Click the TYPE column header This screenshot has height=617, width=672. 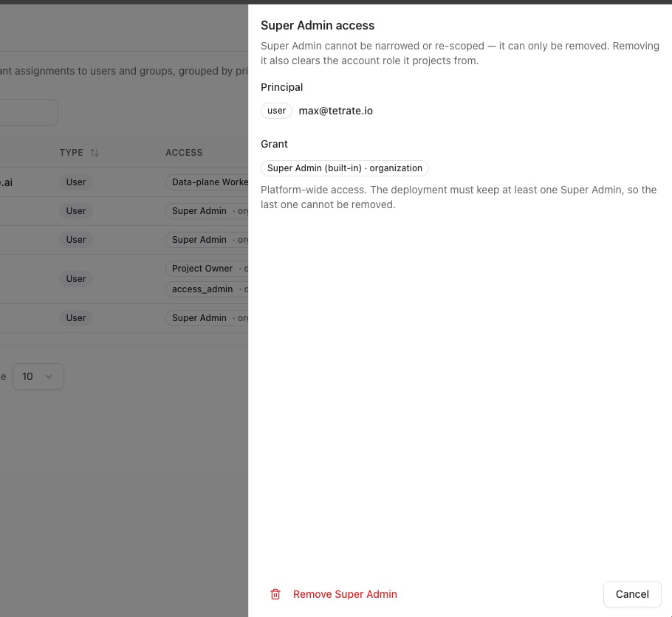click(x=71, y=153)
